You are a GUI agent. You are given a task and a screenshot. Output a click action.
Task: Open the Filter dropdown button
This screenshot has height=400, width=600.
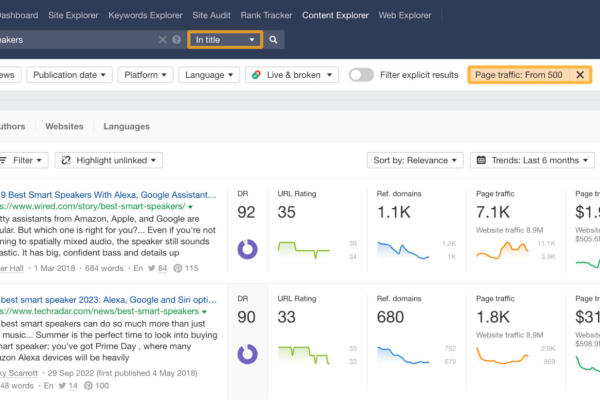point(23,160)
